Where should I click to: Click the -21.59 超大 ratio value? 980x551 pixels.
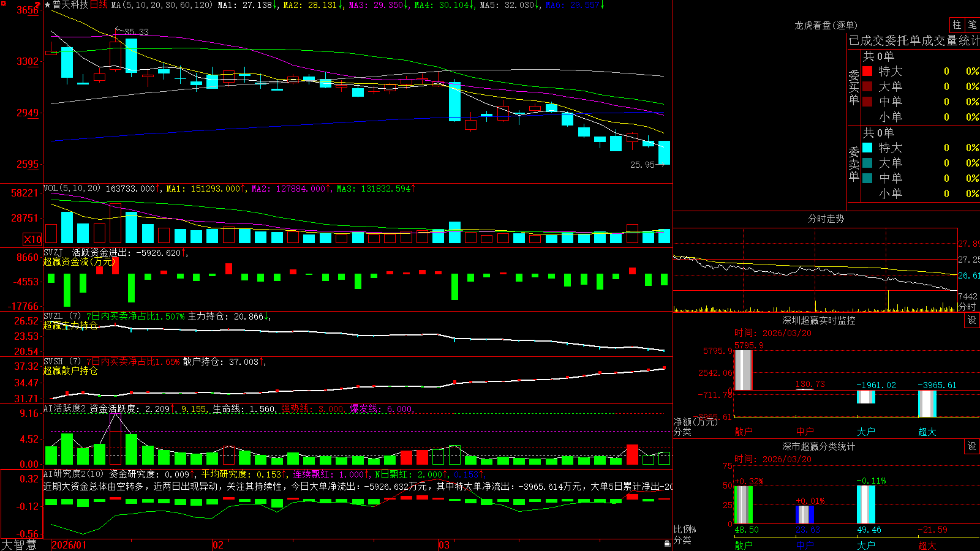(933, 530)
